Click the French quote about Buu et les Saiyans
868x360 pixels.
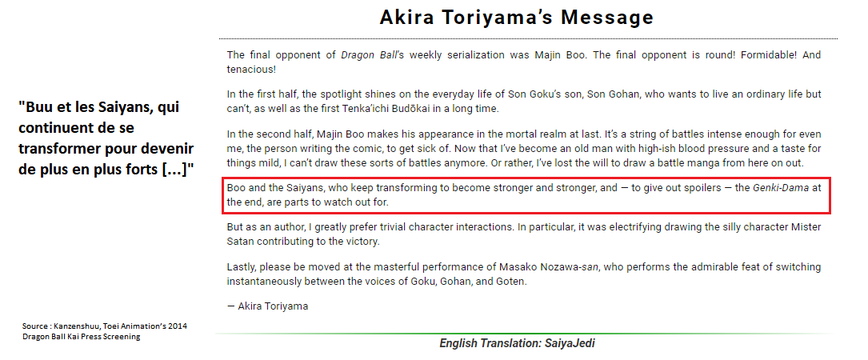pyautogui.click(x=106, y=138)
